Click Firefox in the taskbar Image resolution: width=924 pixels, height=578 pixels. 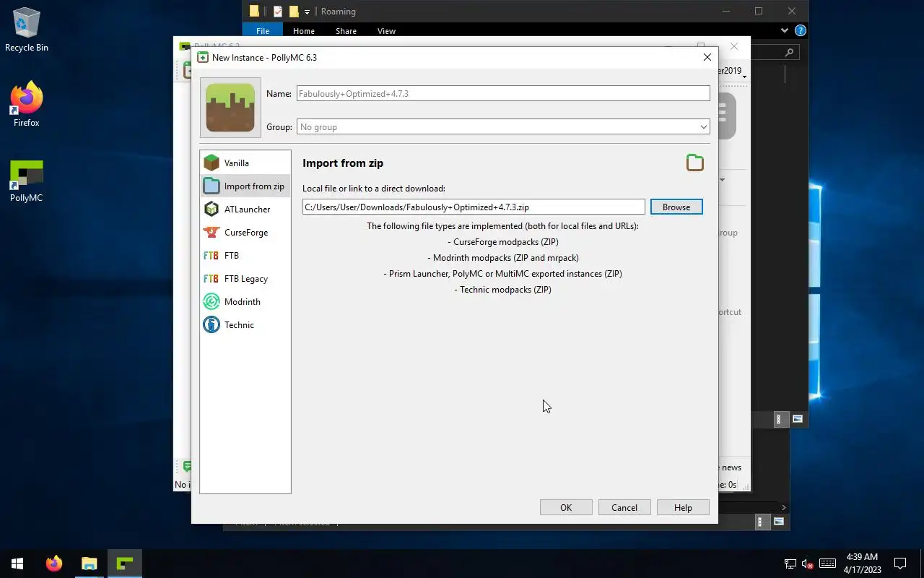point(54,564)
